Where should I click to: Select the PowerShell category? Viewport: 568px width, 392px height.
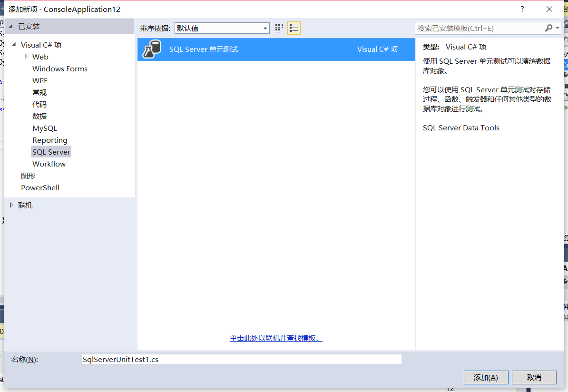[x=40, y=187]
